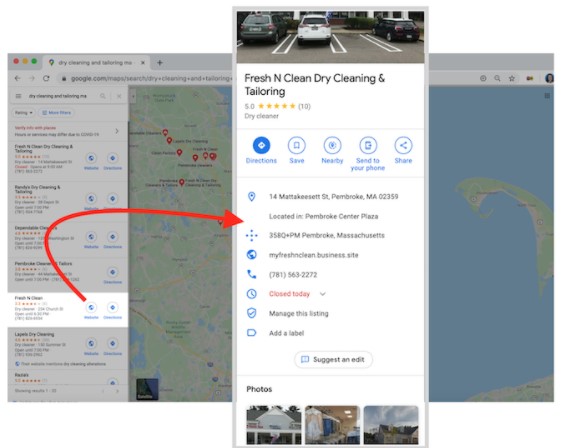
Task: Click Website icon for Fresh N Clean listing
Action: (x=91, y=307)
